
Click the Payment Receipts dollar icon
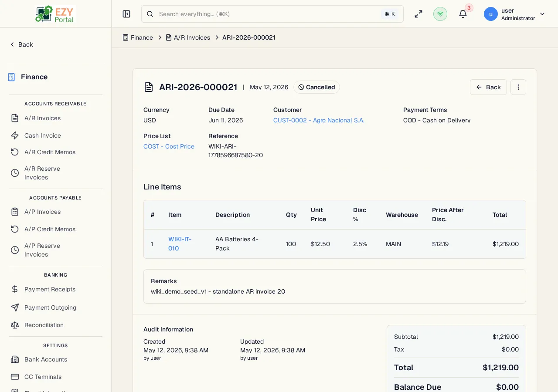[x=15, y=289]
